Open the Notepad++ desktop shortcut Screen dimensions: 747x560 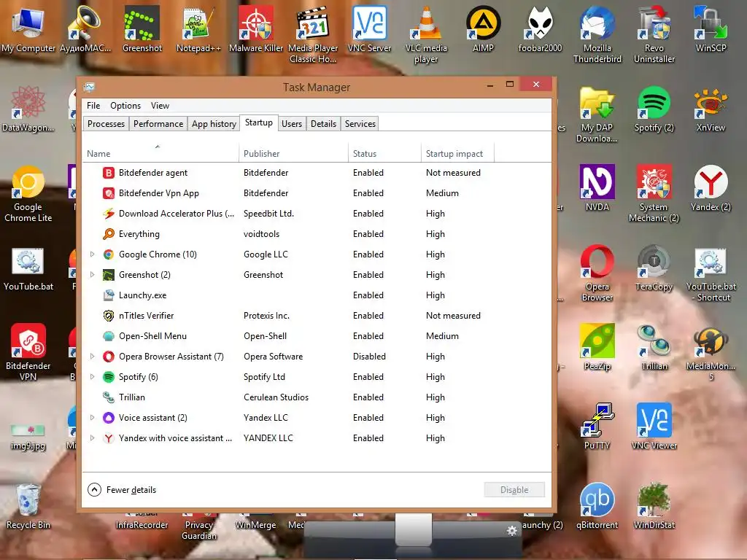pos(198,29)
